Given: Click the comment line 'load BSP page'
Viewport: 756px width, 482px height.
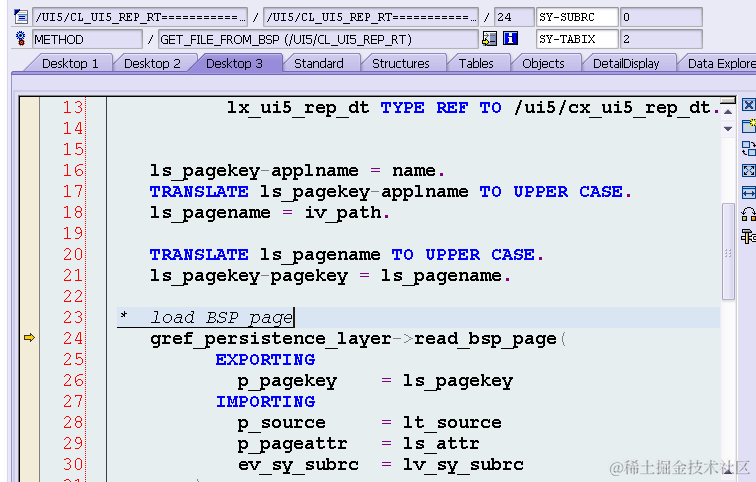Looking at the screenshot, I should pos(222,318).
